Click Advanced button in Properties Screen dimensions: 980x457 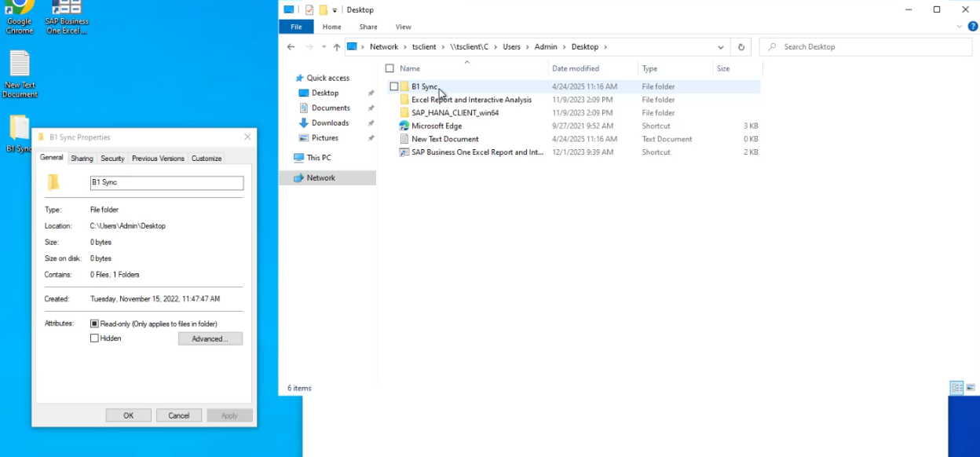click(x=210, y=338)
